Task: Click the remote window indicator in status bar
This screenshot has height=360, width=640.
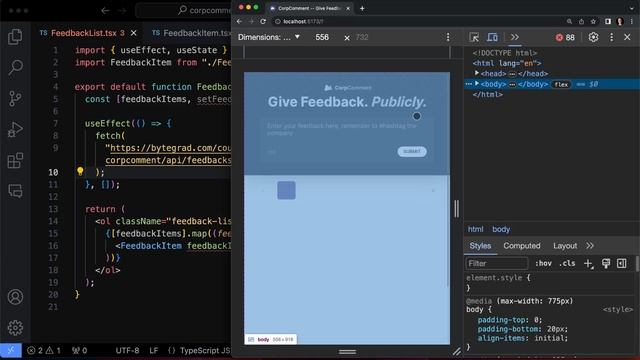Action: click(x=11, y=350)
